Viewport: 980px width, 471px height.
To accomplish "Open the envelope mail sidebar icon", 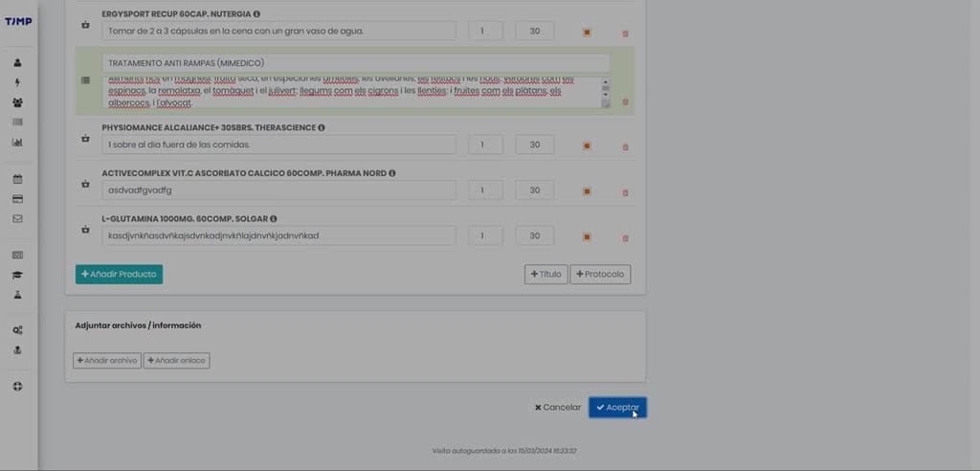I will [17, 219].
